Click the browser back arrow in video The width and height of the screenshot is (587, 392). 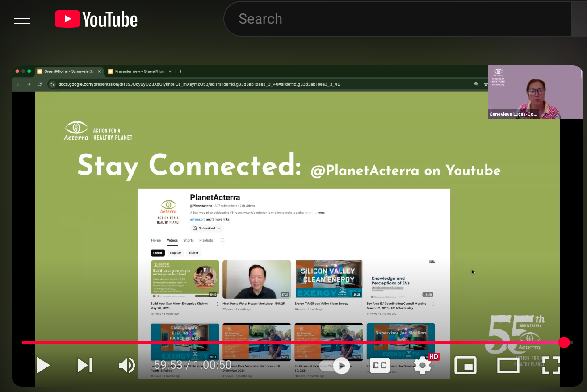18,84
